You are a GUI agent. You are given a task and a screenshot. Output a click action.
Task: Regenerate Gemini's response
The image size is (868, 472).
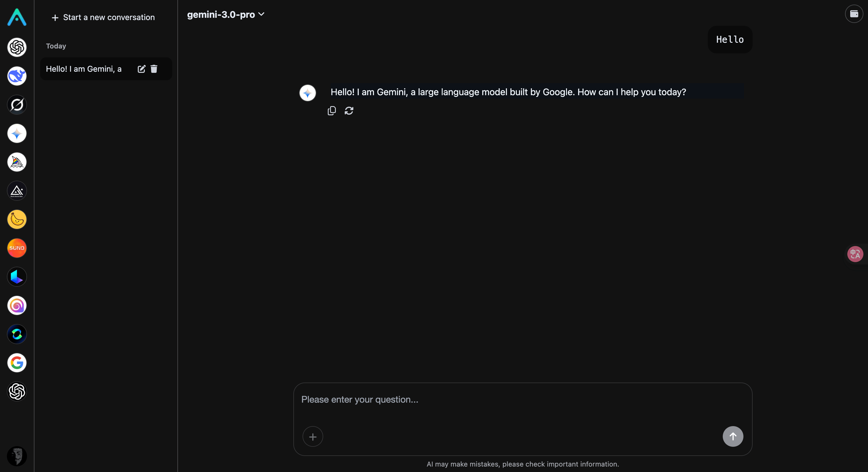349,110
